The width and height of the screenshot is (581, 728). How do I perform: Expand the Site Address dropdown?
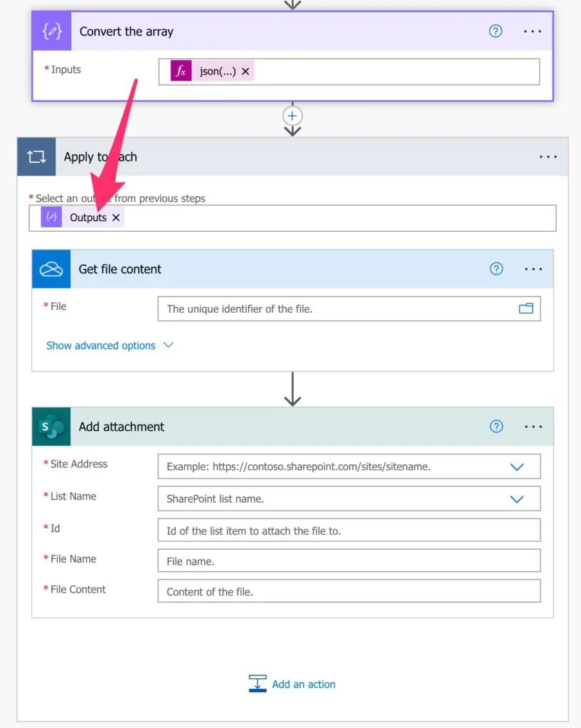point(517,467)
